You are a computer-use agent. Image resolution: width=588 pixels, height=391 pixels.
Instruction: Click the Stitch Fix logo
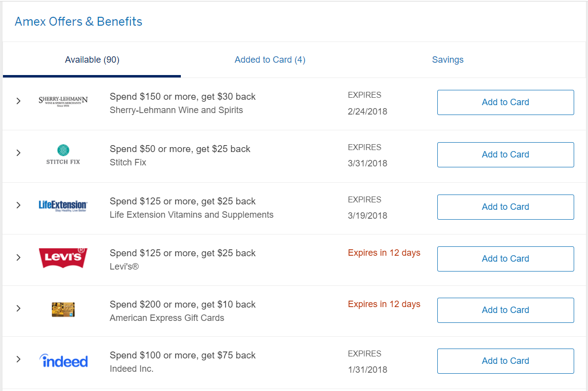point(63,153)
